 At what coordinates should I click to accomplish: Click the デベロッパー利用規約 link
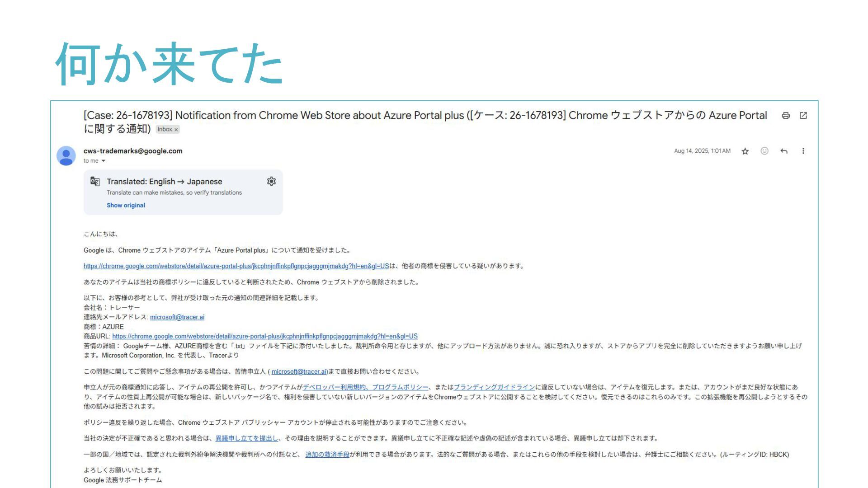[x=334, y=387]
